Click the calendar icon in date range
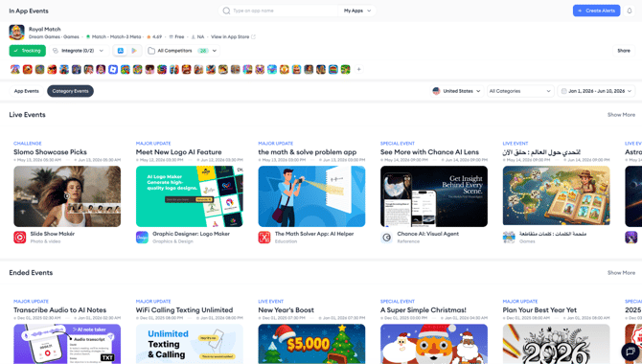This screenshot has width=642, height=364. pyautogui.click(x=563, y=91)
